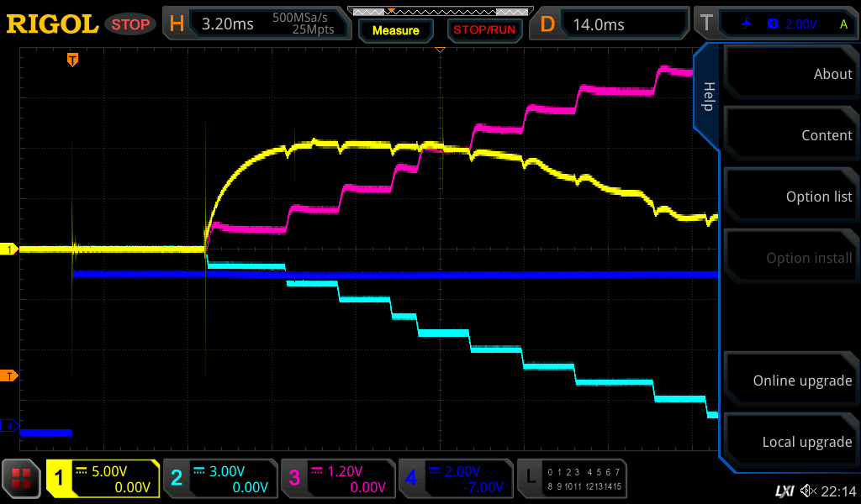The height and width of the screenshot is (504, 861).
Task: Click the channel 1 yellow ground marker
Action: pyautogui.click(x=9, y=249)
